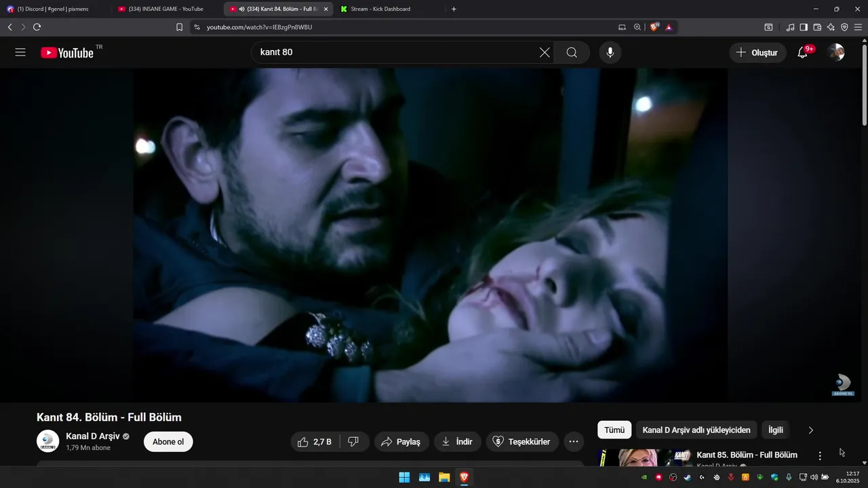The width and height of the screenshot is (868, 488).
Task: Open the Windows Start menu
Action: coord(404,477)
